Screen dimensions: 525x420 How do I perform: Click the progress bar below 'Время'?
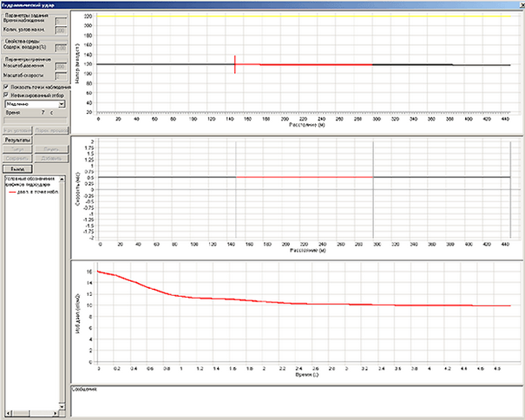tap(35, 121)
